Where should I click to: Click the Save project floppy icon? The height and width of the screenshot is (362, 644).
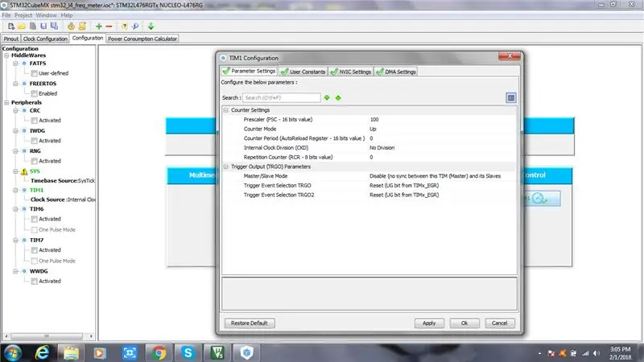click(x=43, y=27)
